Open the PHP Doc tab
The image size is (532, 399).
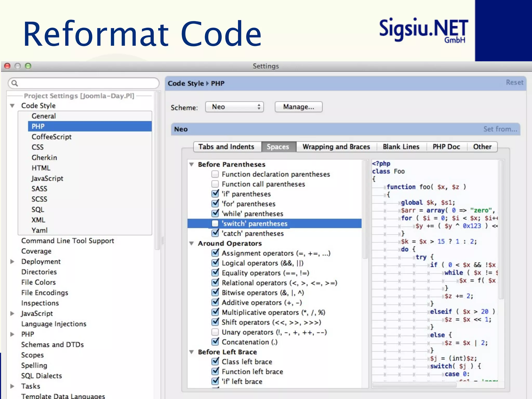tap(446, 147)
